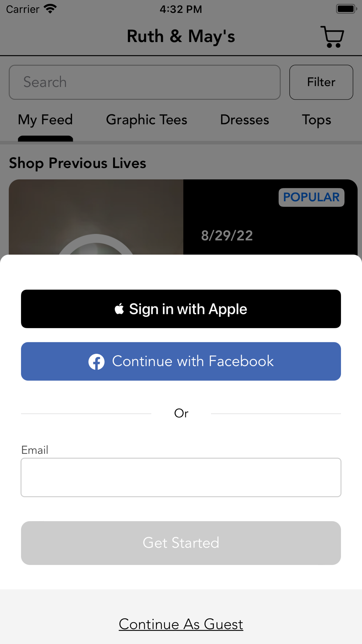Tap the battery indicator icon
362x644 pixels.
point(346,9)
